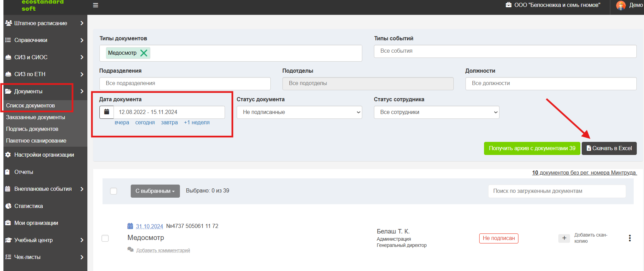Click Скачать в Excel button

pos(609,148)
